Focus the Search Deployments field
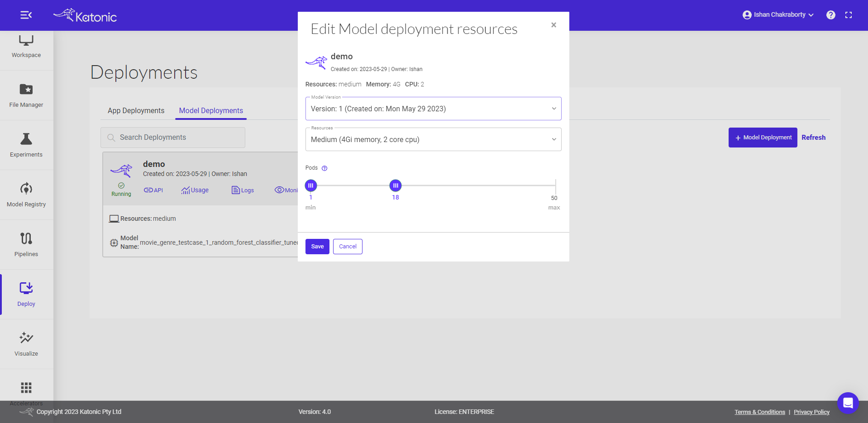868x423 pixels. (x=173, y=138)
